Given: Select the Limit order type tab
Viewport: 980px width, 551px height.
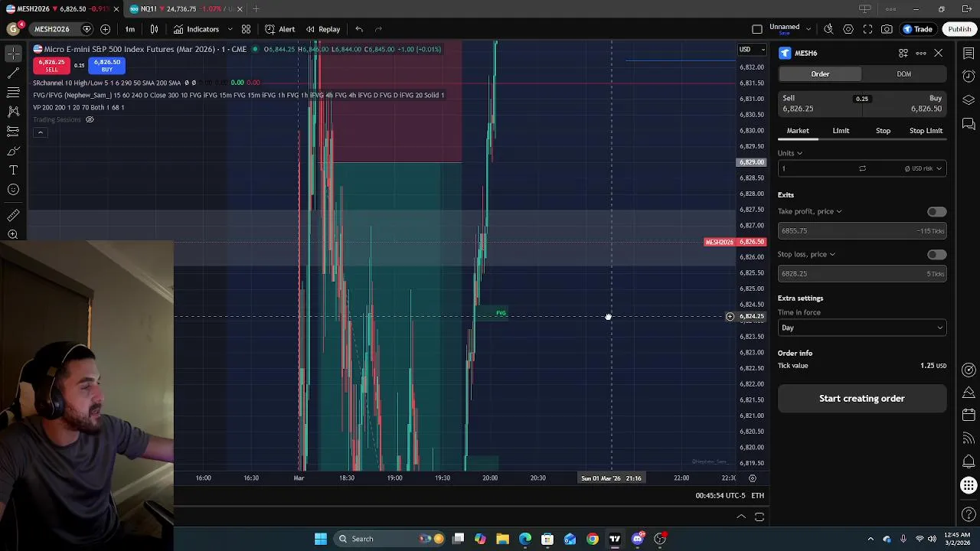Looking at the screenshot, I should pyautogui.click(x=841, y=131).
